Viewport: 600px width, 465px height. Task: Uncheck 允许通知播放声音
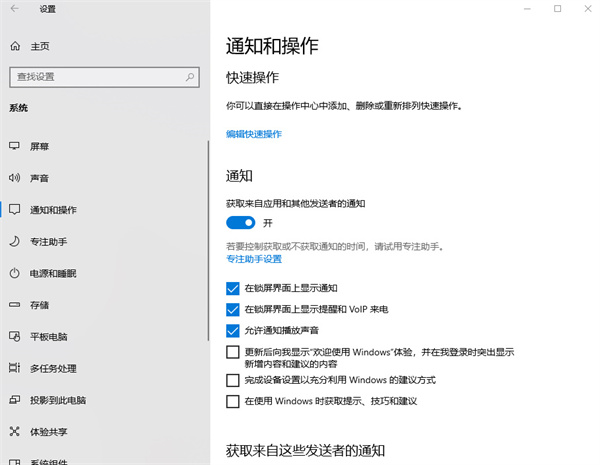point(233,330)
